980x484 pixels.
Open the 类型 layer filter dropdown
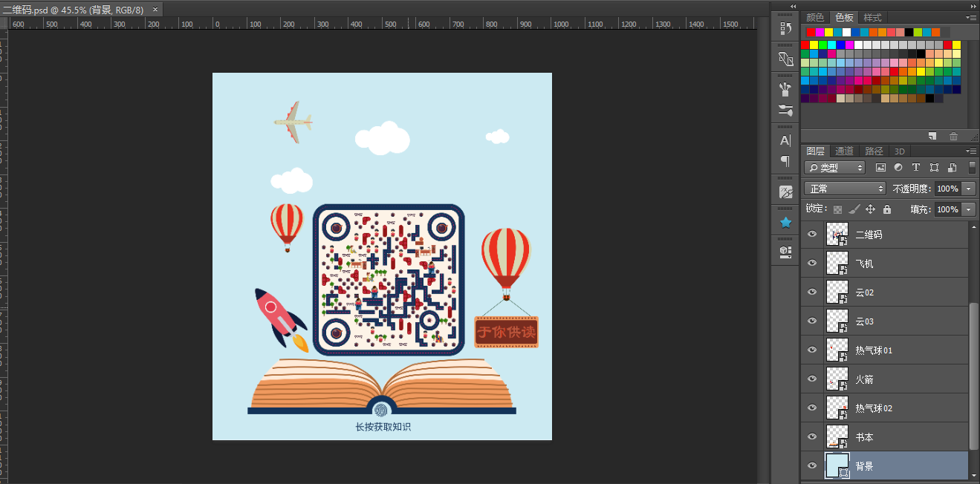(835, 168)
